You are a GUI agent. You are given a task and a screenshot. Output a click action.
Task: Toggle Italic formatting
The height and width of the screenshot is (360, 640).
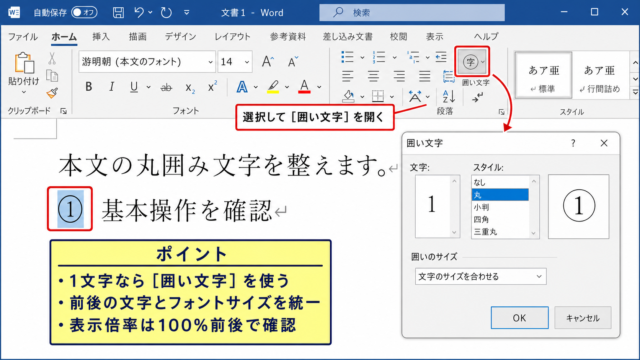(x=111, y=87)
